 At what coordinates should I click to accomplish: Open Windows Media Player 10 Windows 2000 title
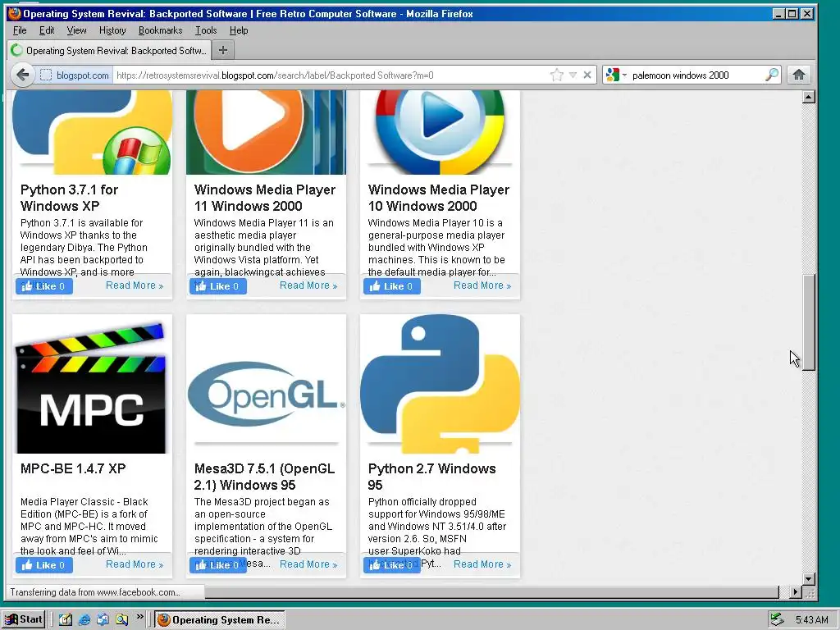(x=439, y=198)
